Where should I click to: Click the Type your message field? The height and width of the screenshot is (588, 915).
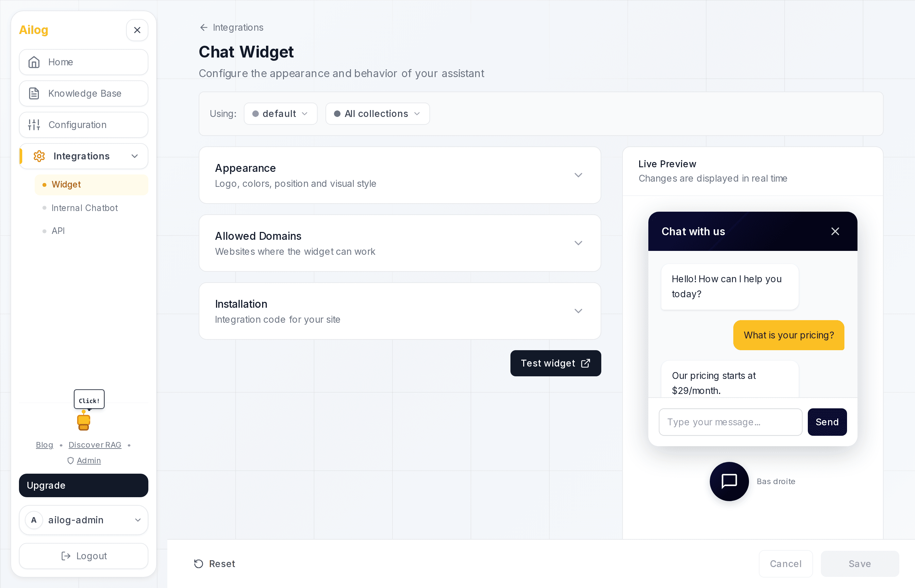click(x=730, y=422)
